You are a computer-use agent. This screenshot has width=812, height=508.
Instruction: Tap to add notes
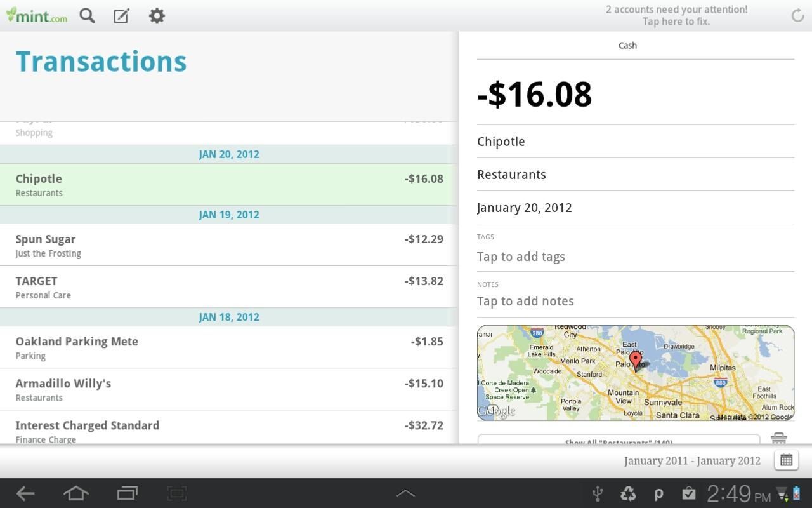point(525,301)
